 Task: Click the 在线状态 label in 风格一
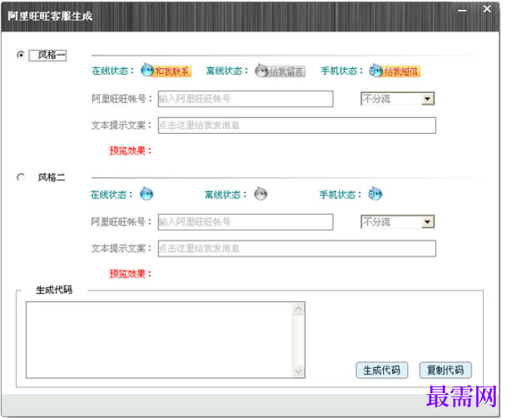113,70
